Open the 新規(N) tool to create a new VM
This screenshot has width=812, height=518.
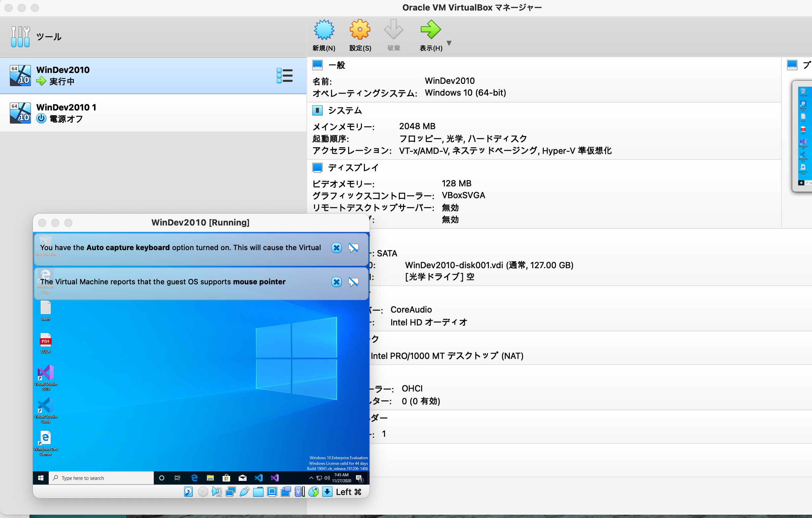click(x=323, y=35)
